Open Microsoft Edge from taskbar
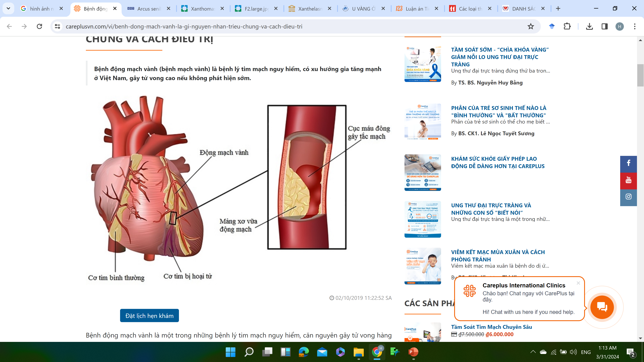 click(x=304, y=352)
